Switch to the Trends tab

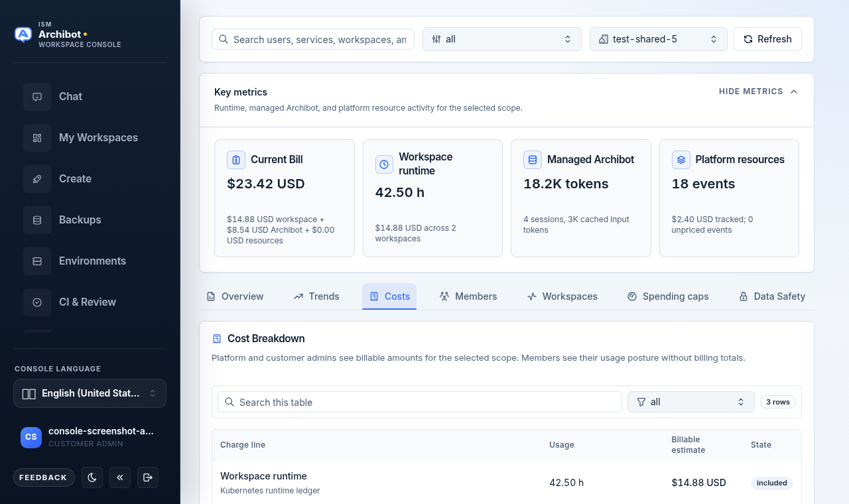[316, 296]
